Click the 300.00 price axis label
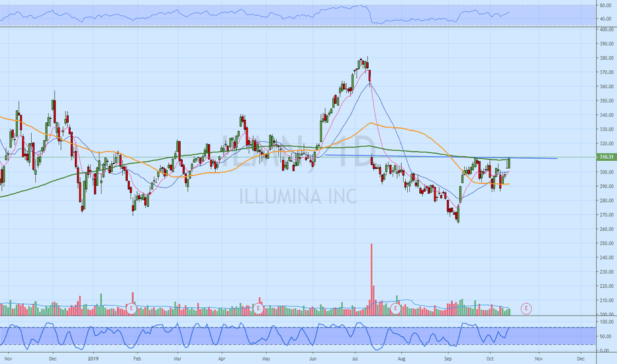Image resolution: width=617 pixels, height=364 pixels. click(x=606, y=172)
